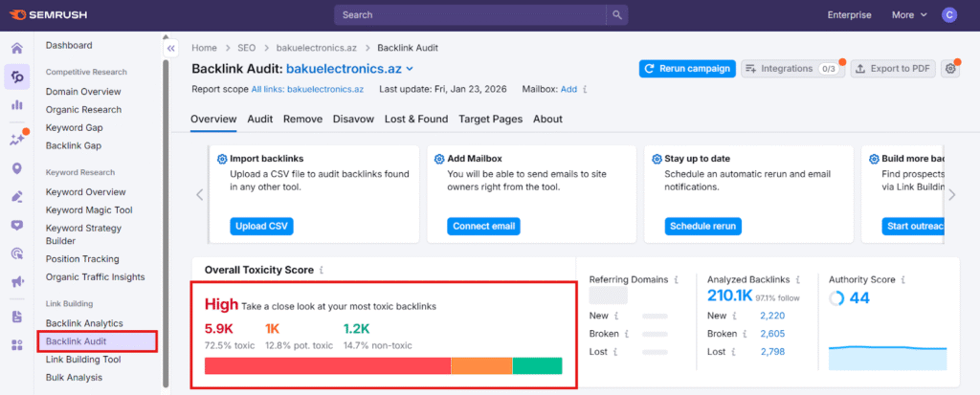The height and width of the screenshot is (395, 980).
Task: Open the content pencil rail icon
Action: pyautogui.click(x=17, y=197)
